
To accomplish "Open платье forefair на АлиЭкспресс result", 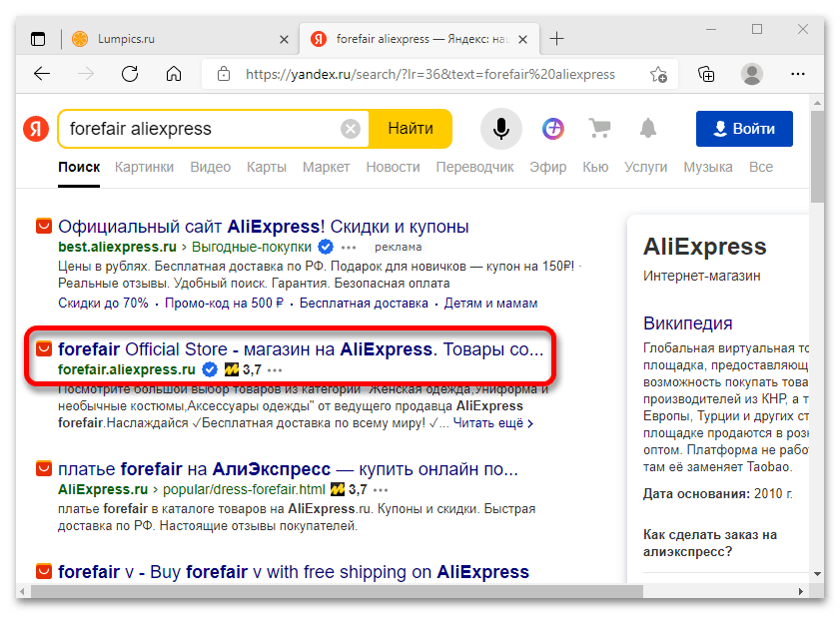I will (288, 469).
